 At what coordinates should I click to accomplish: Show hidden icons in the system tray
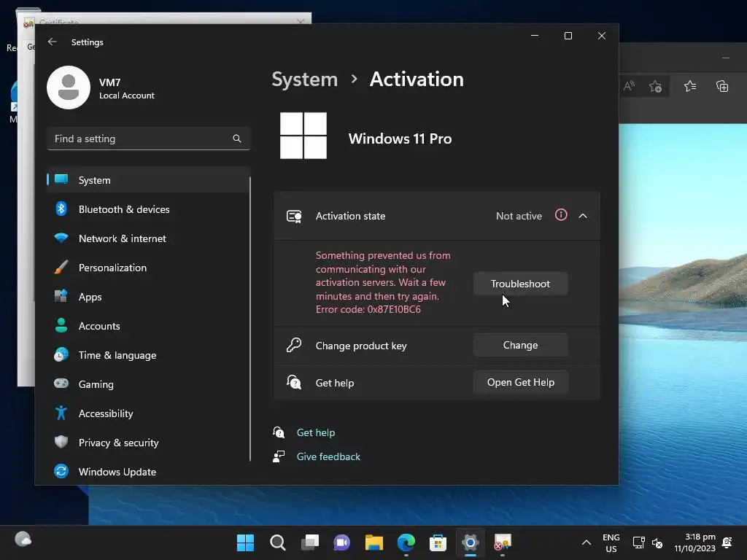coord(587,542)
